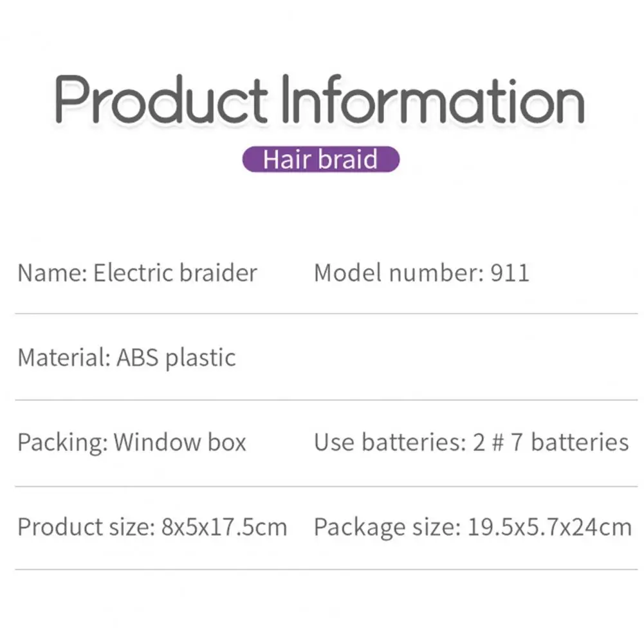Image resolution: width=644 pixels, height=644 pixels.
Task: Click the word "Product" in the heading
Action: point(161,100)
